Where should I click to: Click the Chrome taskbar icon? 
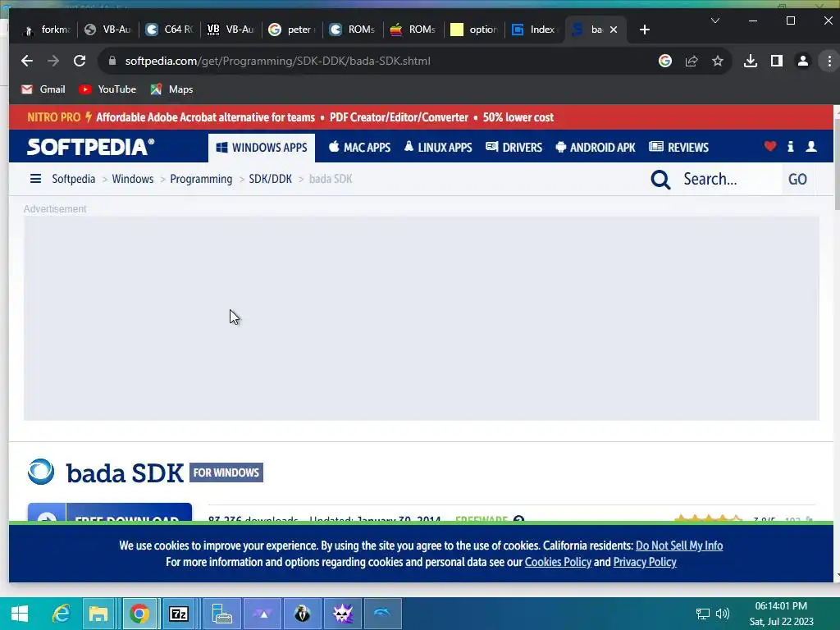tap(139, 614)
